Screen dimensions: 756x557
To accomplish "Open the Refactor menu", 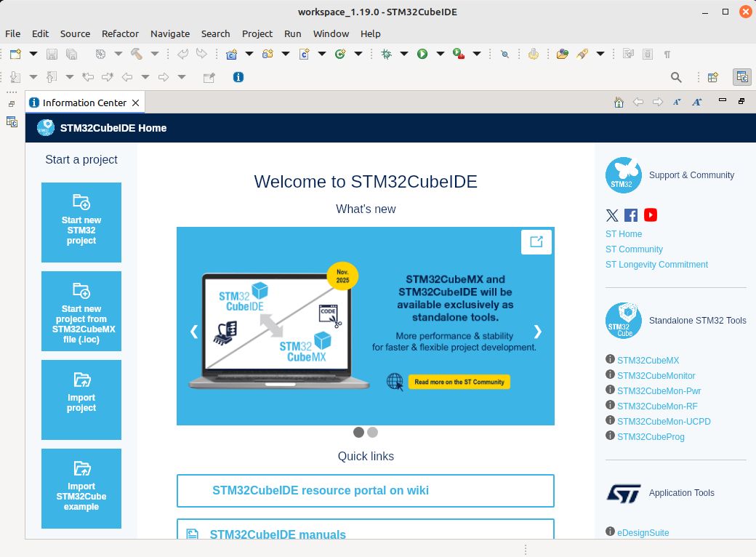I will tap(120, 33).
